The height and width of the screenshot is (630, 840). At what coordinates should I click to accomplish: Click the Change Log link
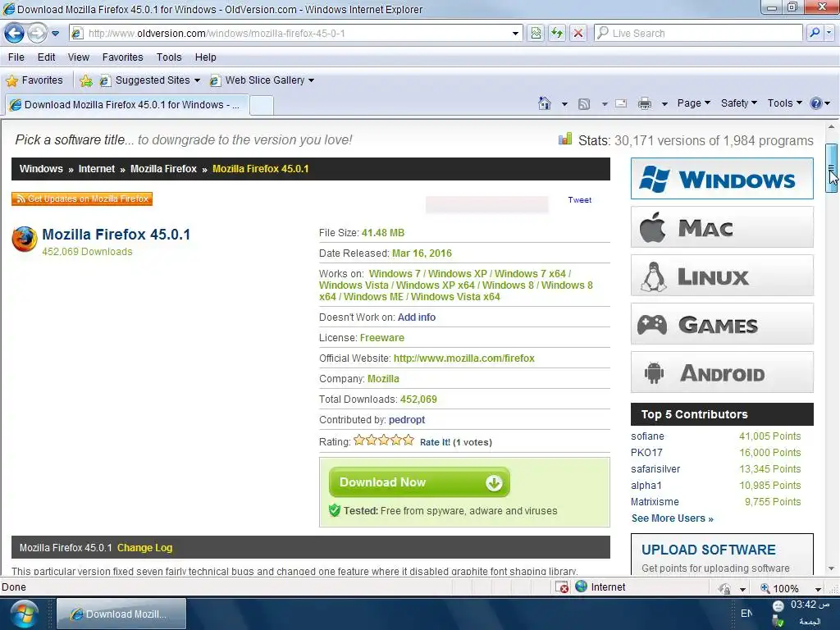(x=144, y=548)
